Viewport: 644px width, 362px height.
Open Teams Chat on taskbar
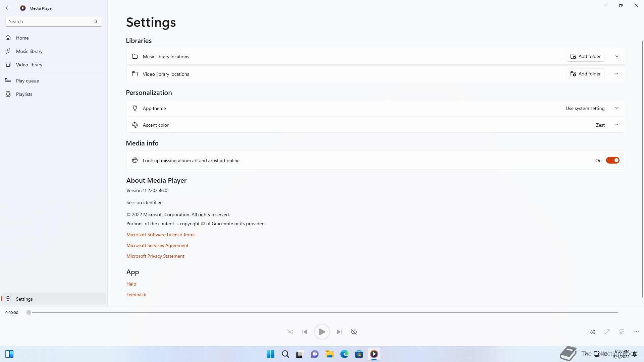[315, 354]
